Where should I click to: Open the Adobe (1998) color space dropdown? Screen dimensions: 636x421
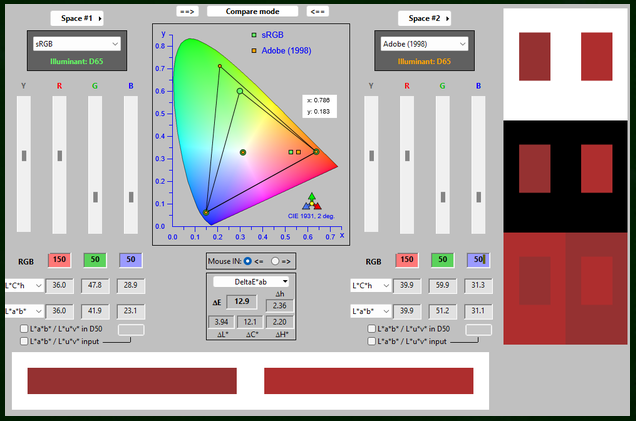[x=424, y=44]
